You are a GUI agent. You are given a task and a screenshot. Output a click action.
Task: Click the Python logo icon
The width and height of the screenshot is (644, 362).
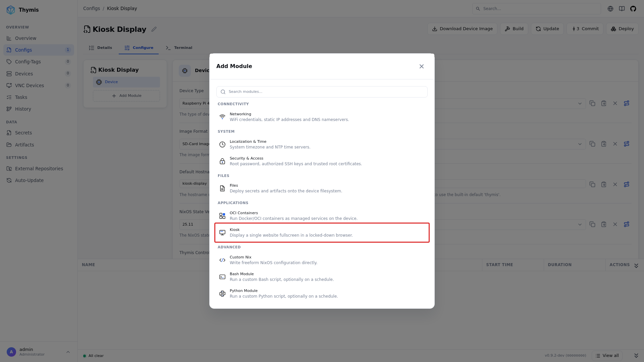(222, 294)
